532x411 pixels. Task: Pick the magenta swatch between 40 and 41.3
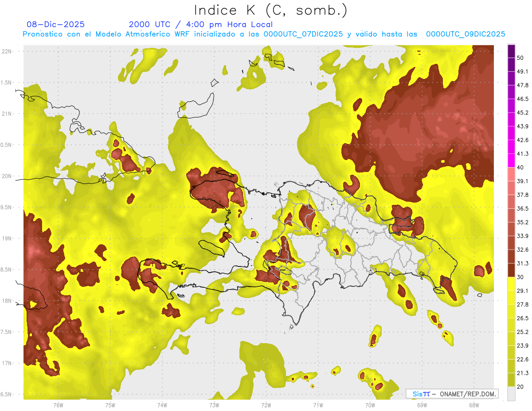point(511,160)
